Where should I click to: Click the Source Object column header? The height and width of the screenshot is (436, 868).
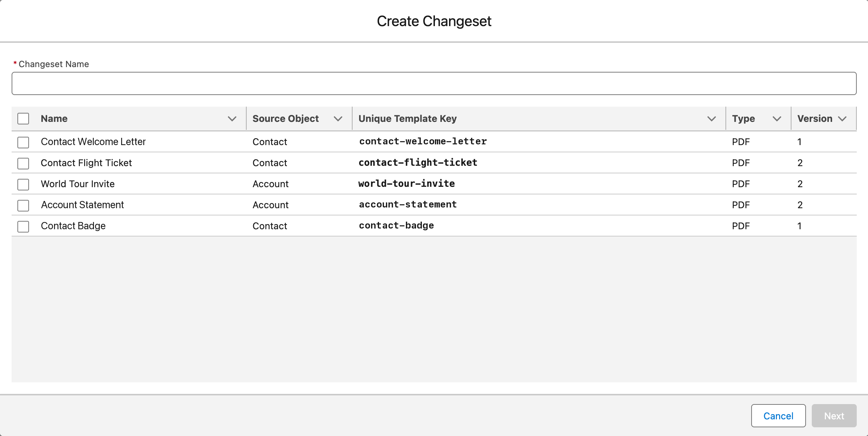coord(285,119)
